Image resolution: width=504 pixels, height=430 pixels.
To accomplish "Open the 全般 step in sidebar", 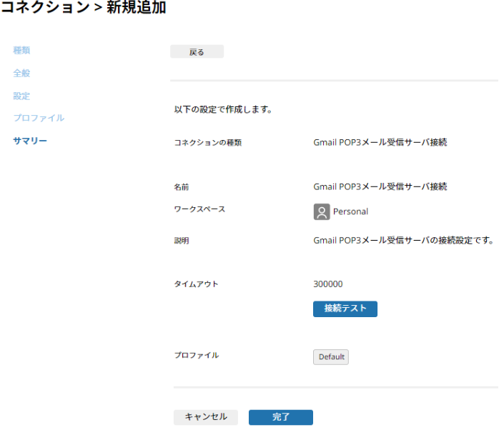I will tap(21, 74).
